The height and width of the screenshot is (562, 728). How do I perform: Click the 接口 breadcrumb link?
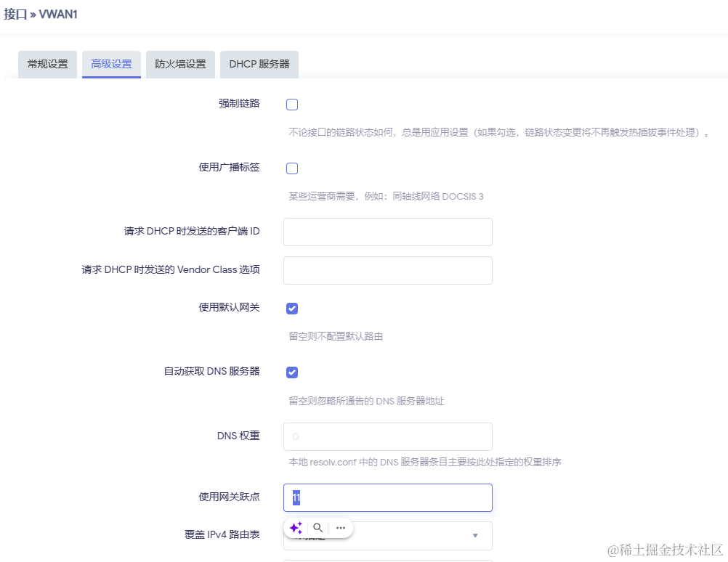(x=16, y=13)
